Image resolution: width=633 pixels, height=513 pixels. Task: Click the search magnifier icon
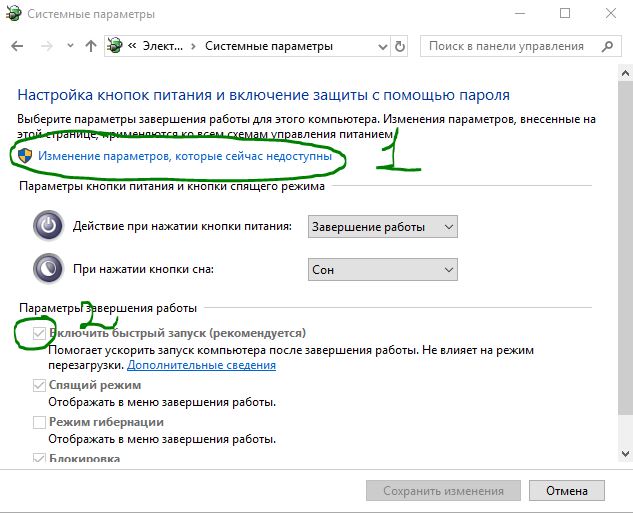pyautogui.click(x=607, y=46)
